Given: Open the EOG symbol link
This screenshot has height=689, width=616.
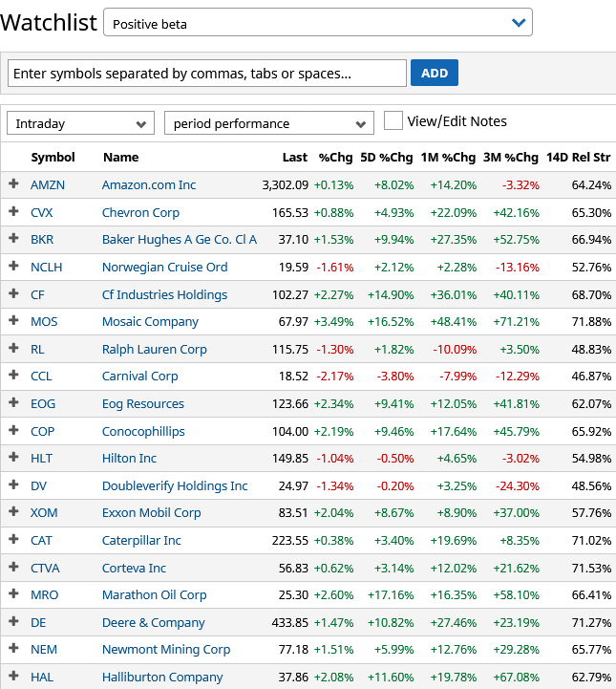Looking at the screenshot, I should pos(43,404).
